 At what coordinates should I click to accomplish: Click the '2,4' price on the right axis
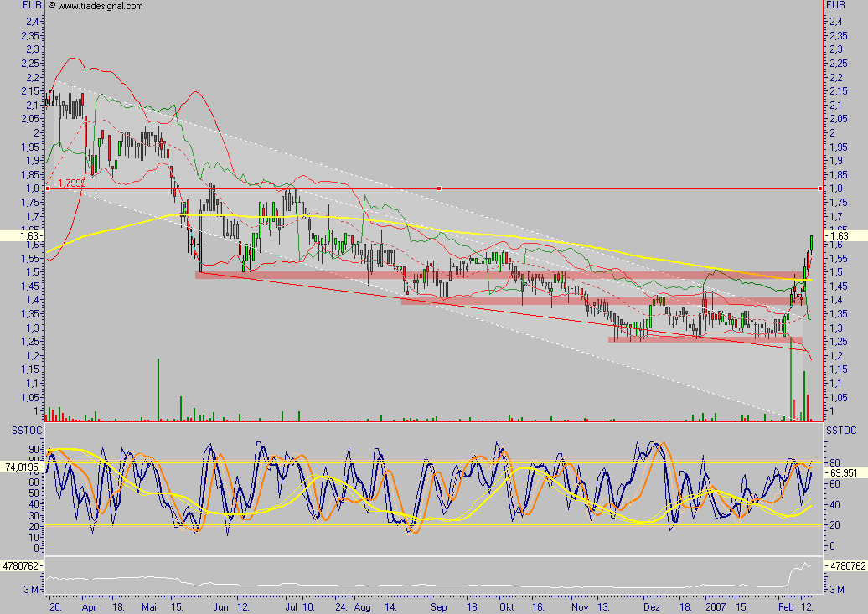[836, 22]
